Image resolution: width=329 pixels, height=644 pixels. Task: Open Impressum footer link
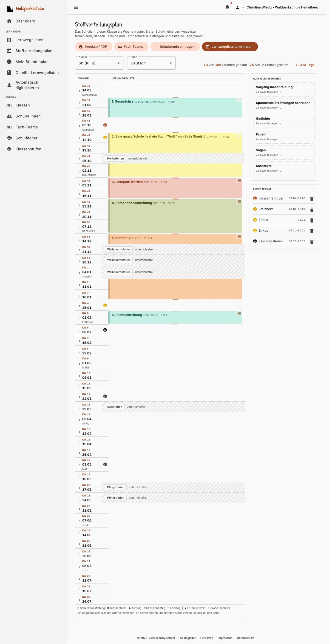click(225, 638)
